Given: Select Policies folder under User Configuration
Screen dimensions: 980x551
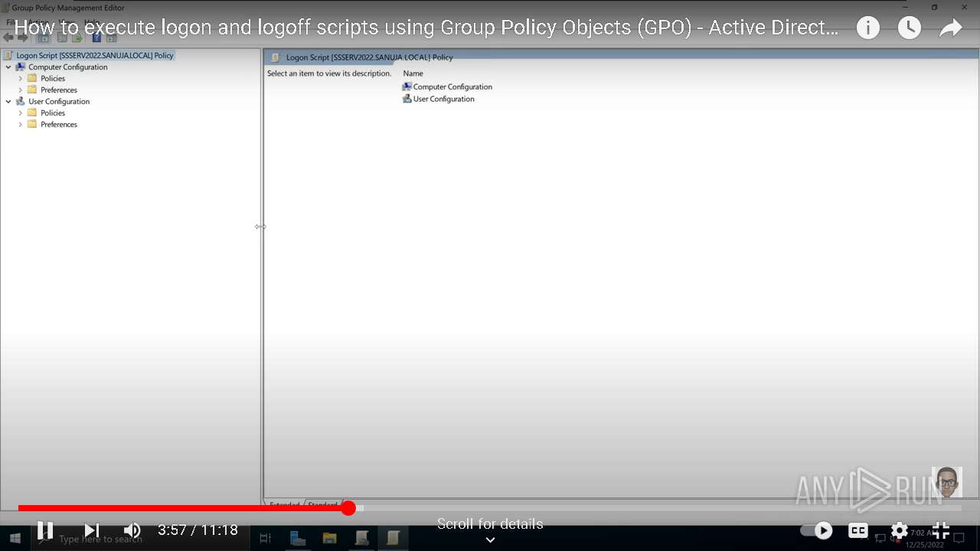Looking at the screenshot, I should [x=53, y=112].
